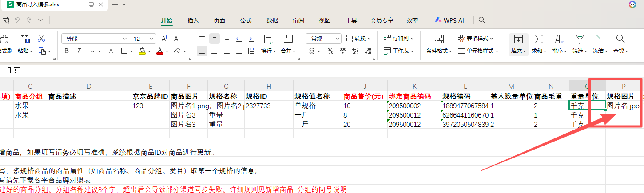Screen dimensions: 644x193
Task: Justify text across the cell
Action: [239, 51]
